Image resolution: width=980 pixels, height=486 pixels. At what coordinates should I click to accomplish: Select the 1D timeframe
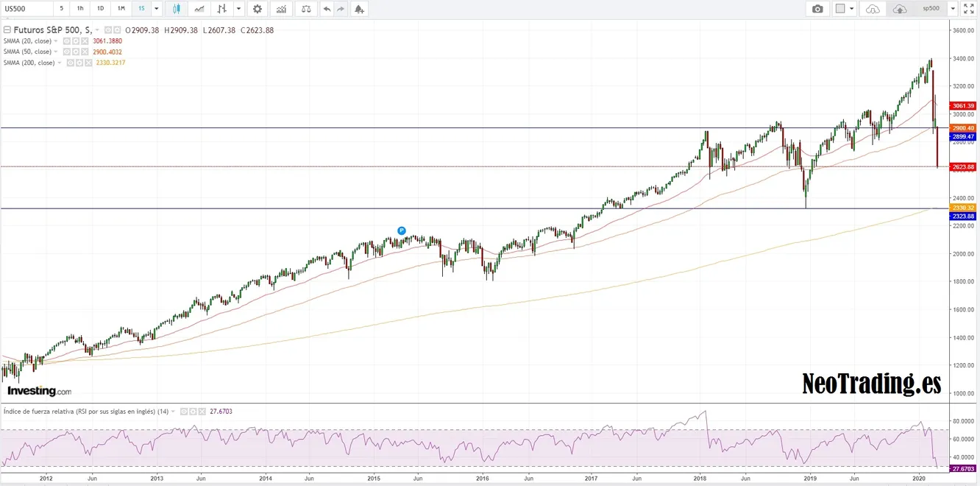[x=100, y=9]
